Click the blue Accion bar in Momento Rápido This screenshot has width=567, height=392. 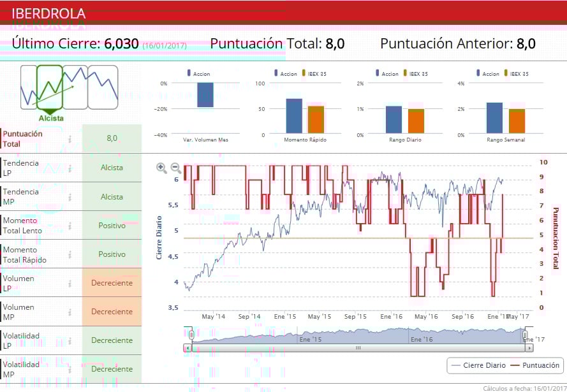(294, 116)
